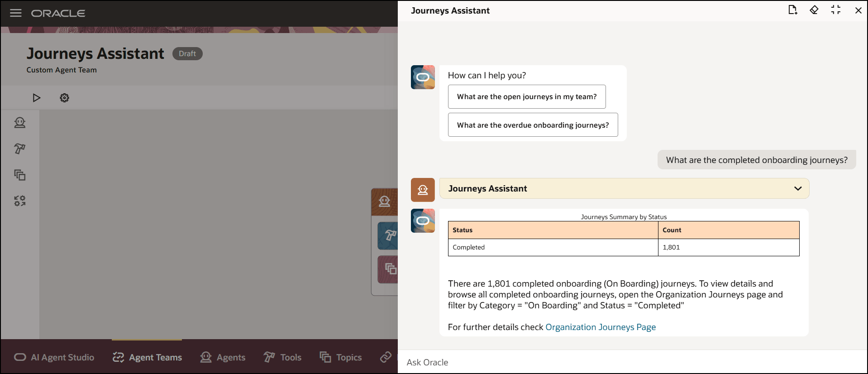The height and width of the screenshot is (374, 868).
Task: Click the orange Journeys Assistant agent avatar
Action: [423, 190]
